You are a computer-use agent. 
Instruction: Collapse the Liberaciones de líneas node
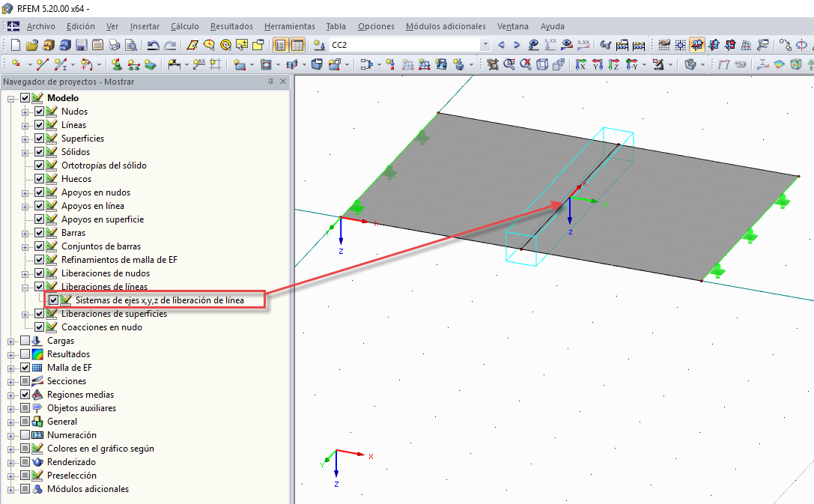25,287
